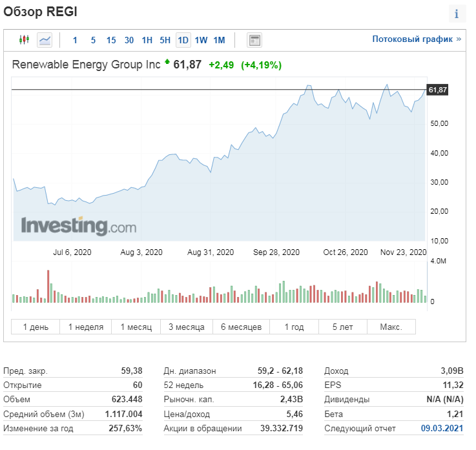Click the EPS value 11,32
This screenshot has width=476, height=450.
point(453,385)
